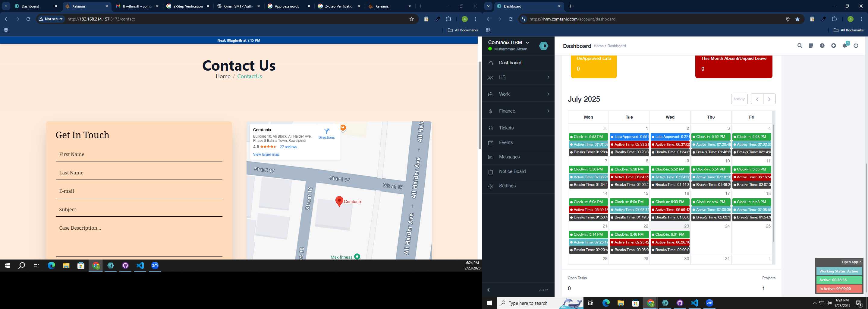Expand the Finance menu in the sidebar
Image resolution: width=868 pixels, height=309 pixels.
pos(518,111)
